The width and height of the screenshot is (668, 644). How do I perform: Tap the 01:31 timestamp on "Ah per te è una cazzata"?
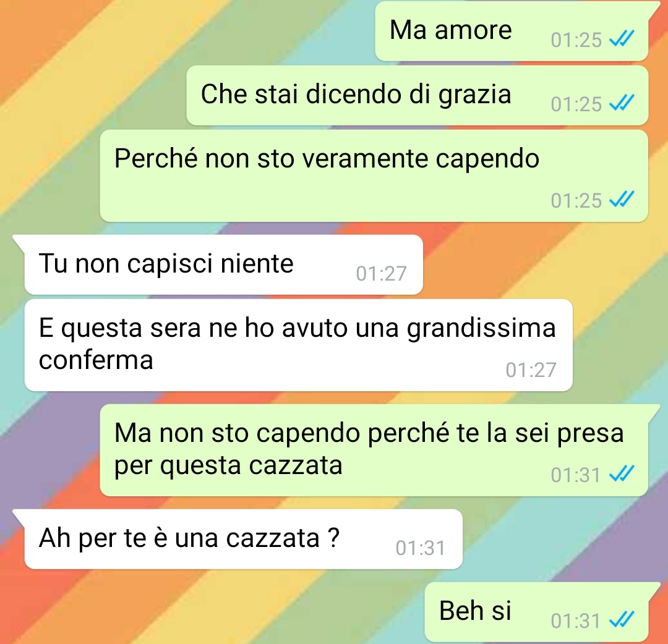point(421,548)
